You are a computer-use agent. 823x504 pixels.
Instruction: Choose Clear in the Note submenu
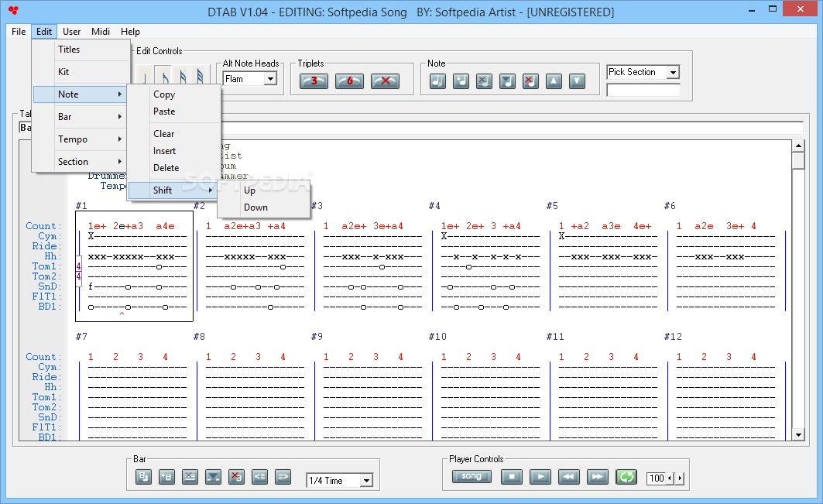[173, 134]
